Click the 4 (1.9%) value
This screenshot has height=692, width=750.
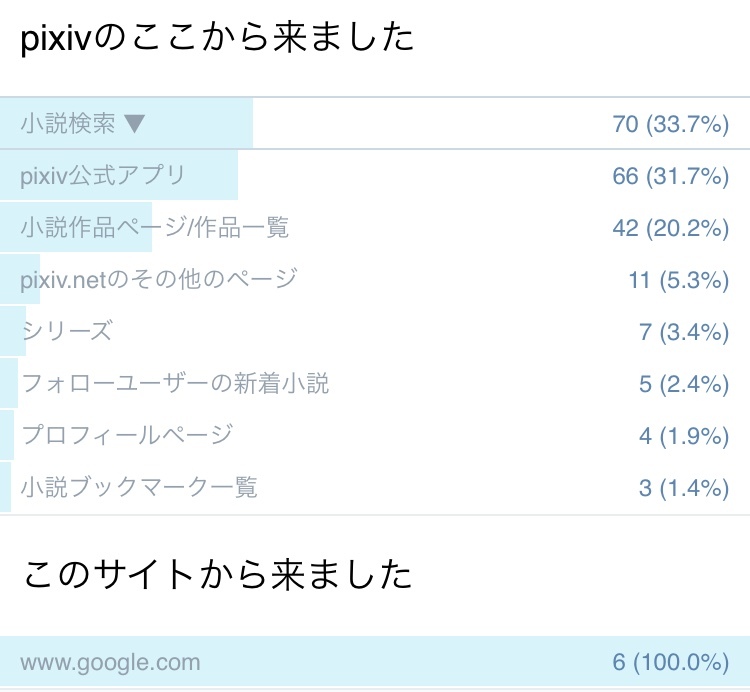coord(684,436)
